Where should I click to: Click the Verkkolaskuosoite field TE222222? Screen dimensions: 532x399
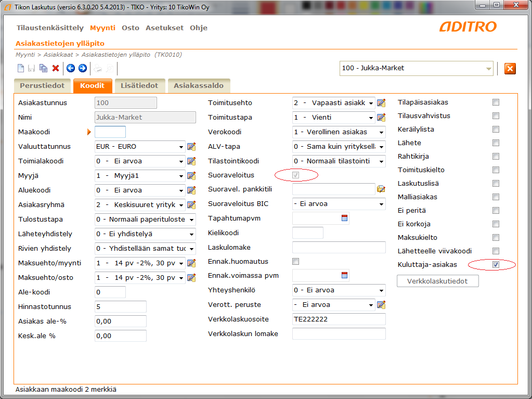[339, 319]
